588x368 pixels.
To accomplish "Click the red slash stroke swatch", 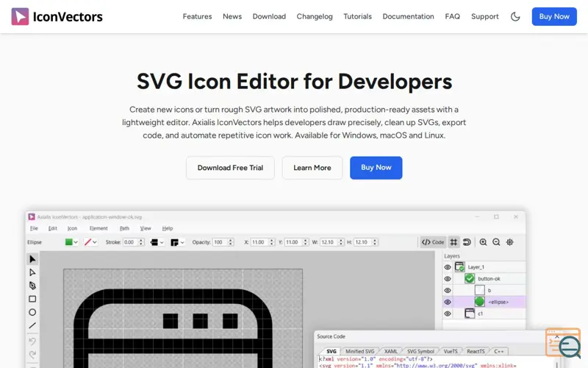I will pyautogui.click(x=87, y=242).
